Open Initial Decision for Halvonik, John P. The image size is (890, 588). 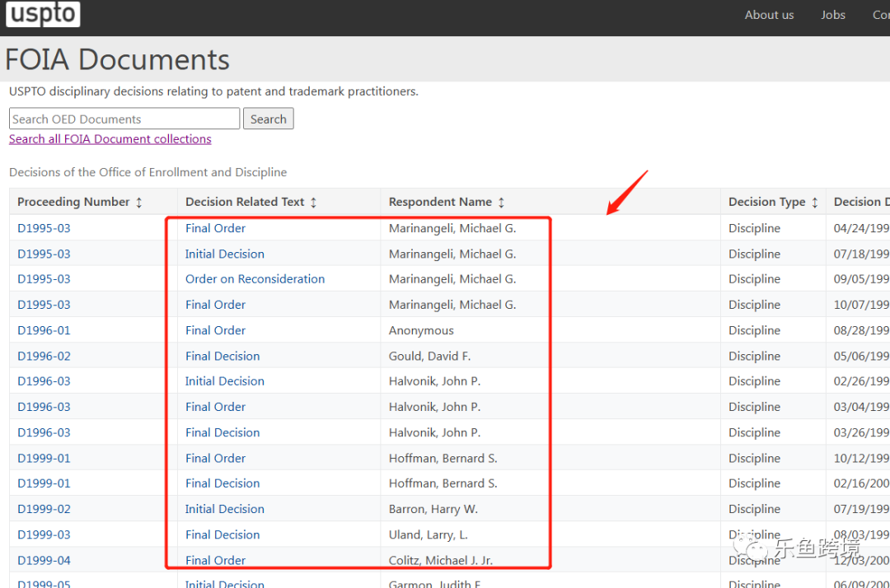point(224,381)
